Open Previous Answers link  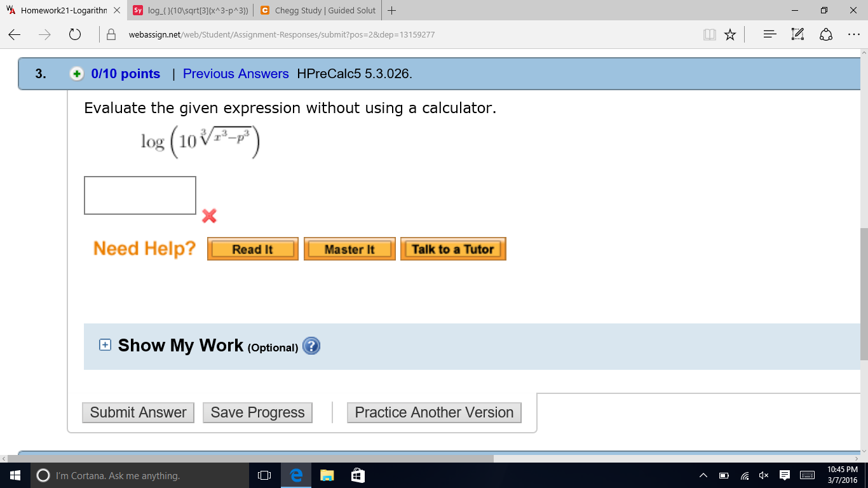(236, 74)
